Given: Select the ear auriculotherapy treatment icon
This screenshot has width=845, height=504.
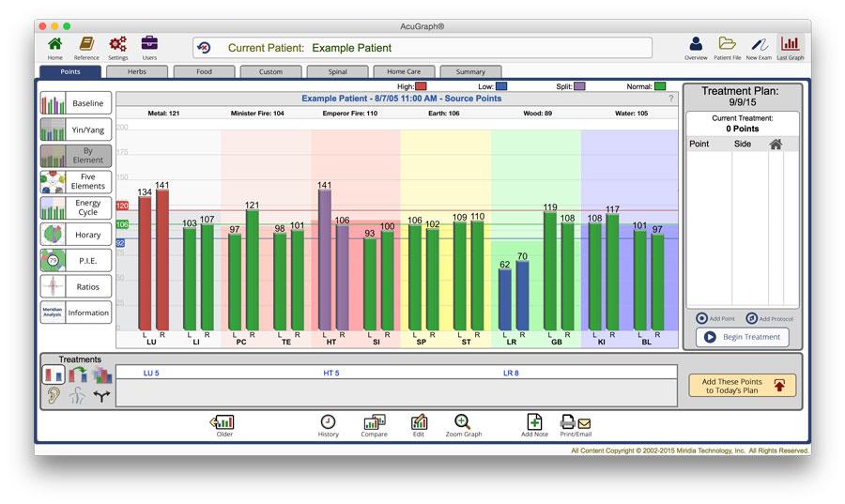Looking at the screenshot, I should [x=54, y=396].
